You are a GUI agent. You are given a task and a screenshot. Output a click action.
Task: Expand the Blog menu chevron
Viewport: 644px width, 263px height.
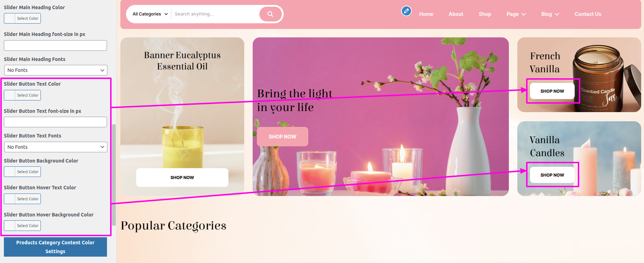point(557,14)
